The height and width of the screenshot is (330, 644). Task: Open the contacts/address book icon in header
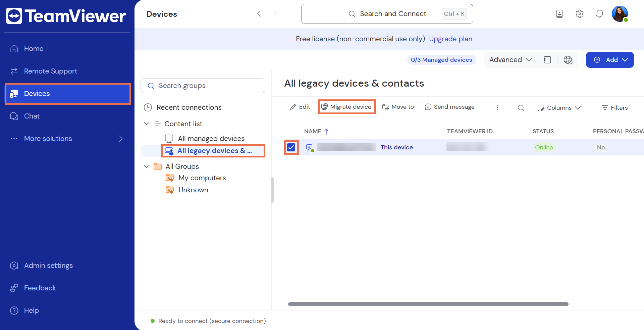click(559, 14)
